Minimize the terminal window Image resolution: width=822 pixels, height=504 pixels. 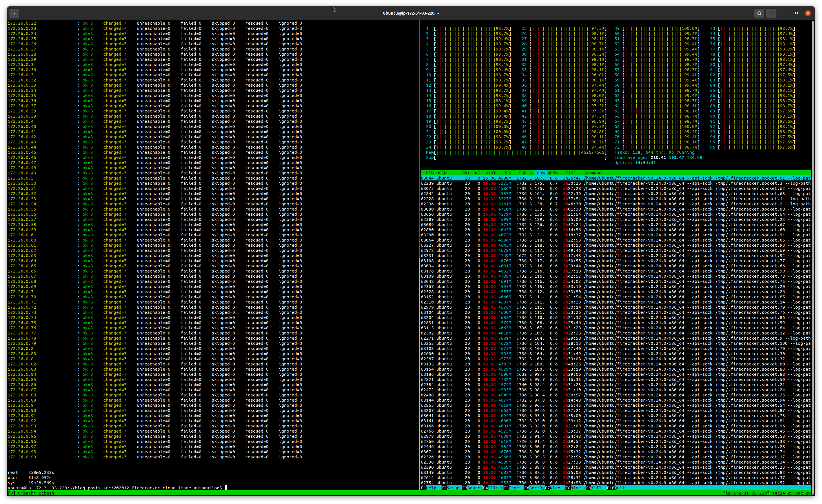click(x=785, y=13)
